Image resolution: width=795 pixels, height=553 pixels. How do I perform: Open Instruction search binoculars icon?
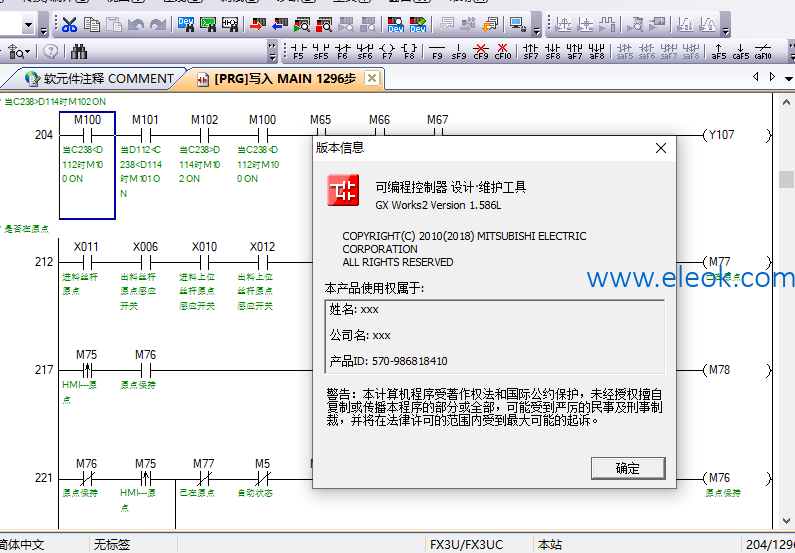[x=208, y=24]
